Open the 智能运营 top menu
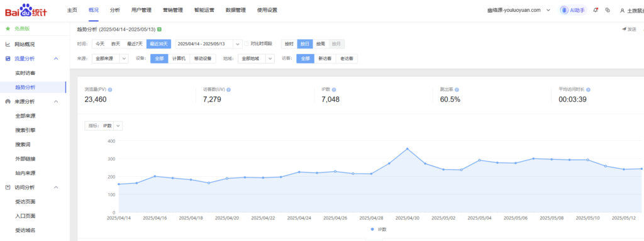644x241 pixels. coord(204,10)
